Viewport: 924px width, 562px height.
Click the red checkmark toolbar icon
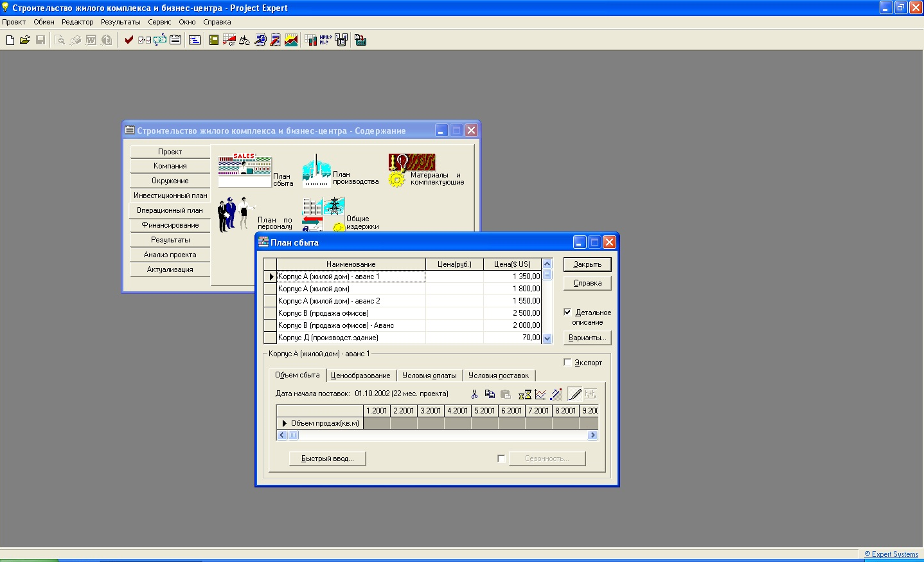129,40
